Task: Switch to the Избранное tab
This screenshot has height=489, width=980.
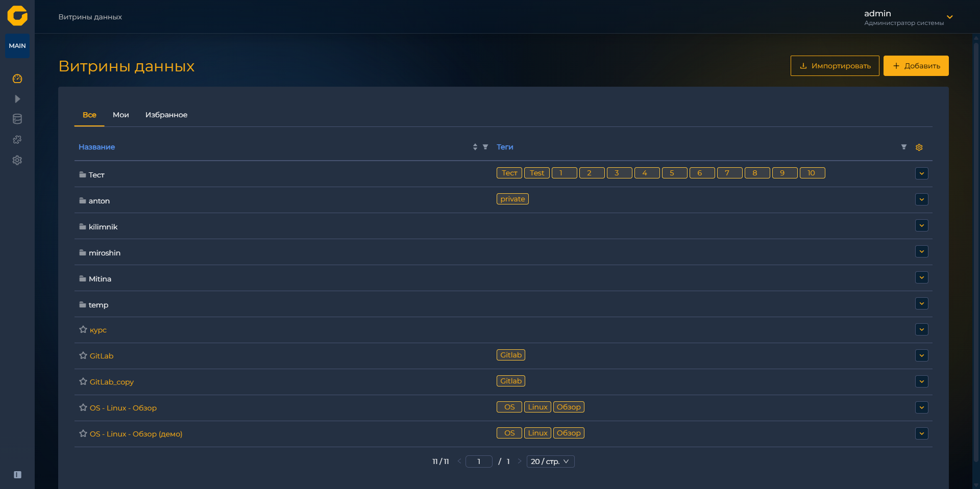Action: point(166,115)
